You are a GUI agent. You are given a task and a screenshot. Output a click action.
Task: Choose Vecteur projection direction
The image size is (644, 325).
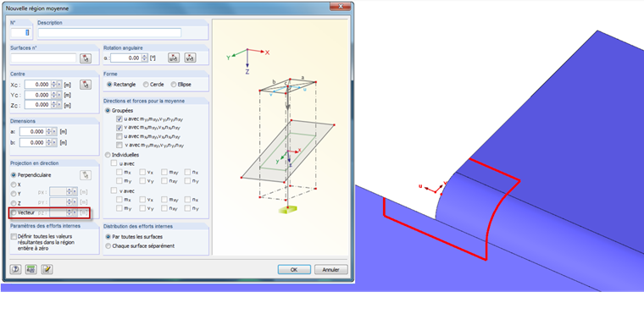click(x=14, y=213)
